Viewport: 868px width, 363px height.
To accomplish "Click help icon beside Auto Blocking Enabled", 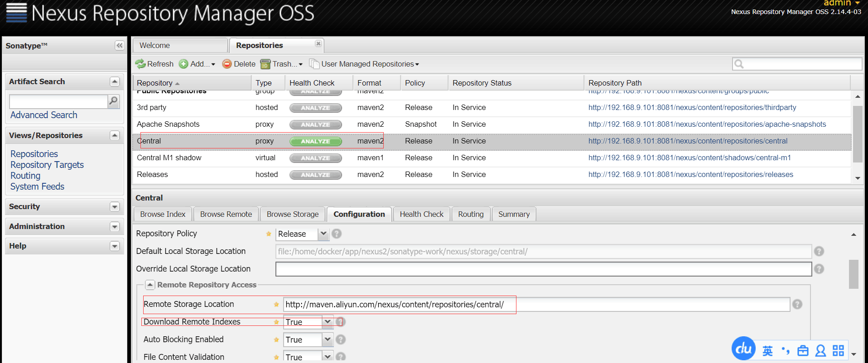I will point(341,339).
